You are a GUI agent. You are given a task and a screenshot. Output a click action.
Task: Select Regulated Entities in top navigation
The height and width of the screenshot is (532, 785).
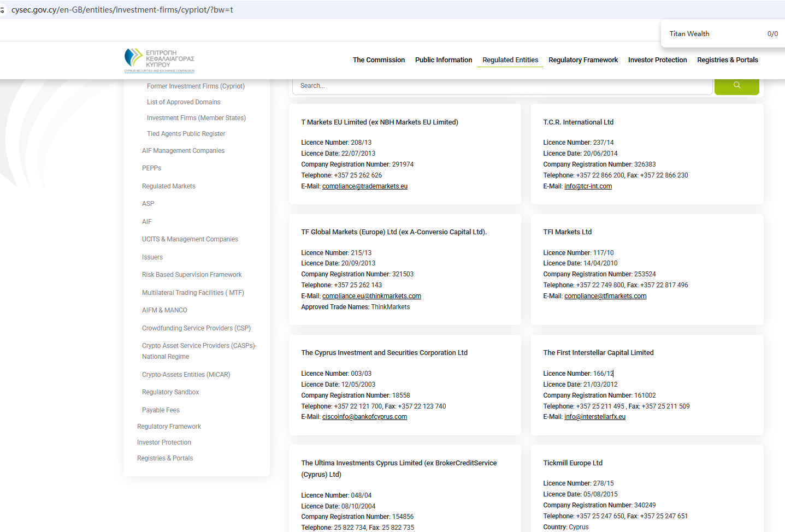(x=510, y=60)
